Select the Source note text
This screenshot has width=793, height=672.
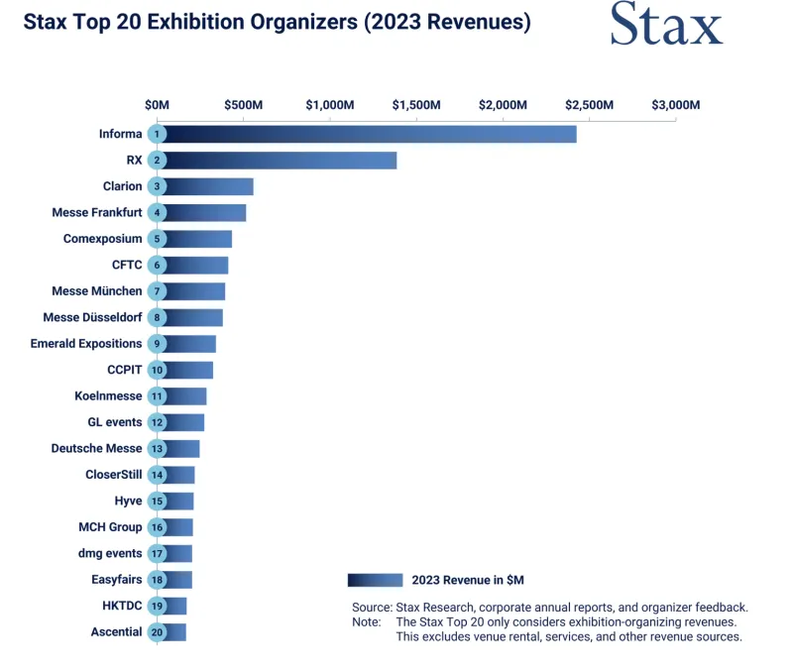click(x=550, y=607)
